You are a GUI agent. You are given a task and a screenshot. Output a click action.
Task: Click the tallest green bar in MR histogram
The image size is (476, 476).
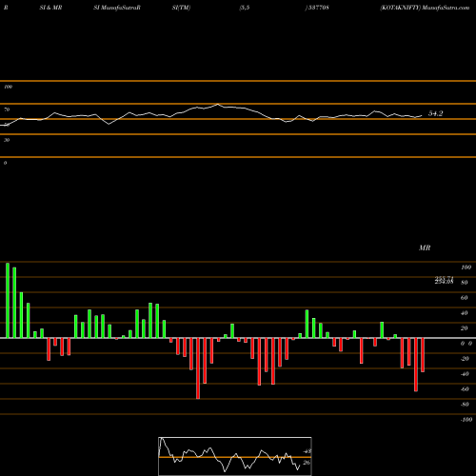pyautogui.click(x=8, y=300)
